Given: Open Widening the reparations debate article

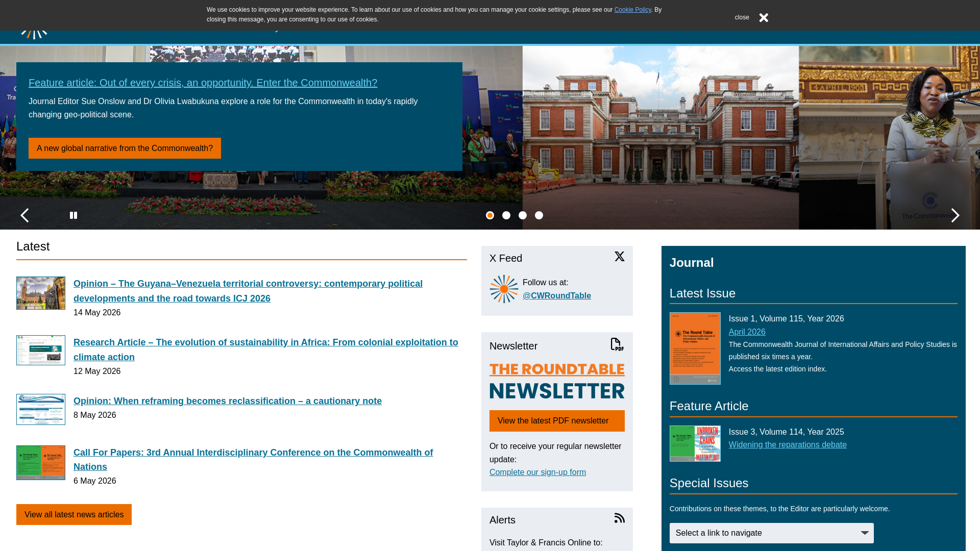Looking at the screenshot, I should click(788, 445).
